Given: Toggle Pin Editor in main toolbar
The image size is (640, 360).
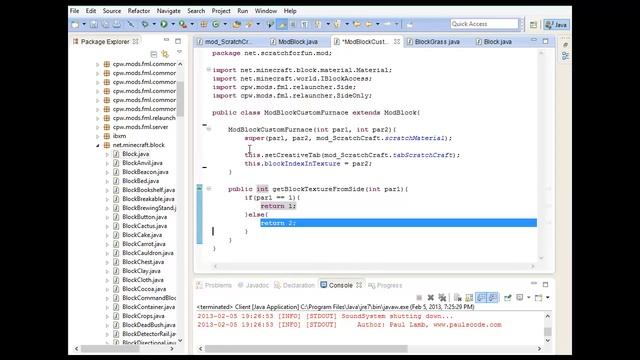Looking at the screenshot, I should pos(409,24).
